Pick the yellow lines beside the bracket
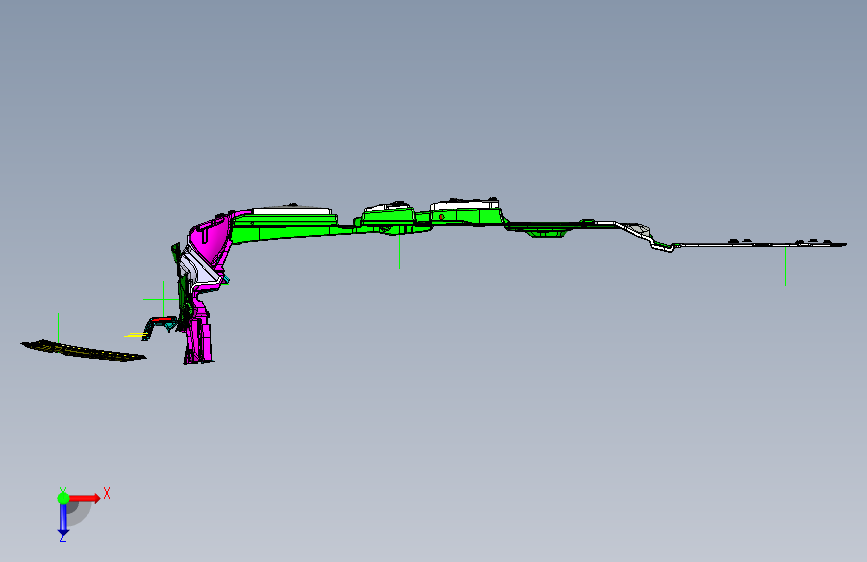Image resolution: width=867 pixels, height=562 pixels. pyautogui.click(x=135, y=335)
